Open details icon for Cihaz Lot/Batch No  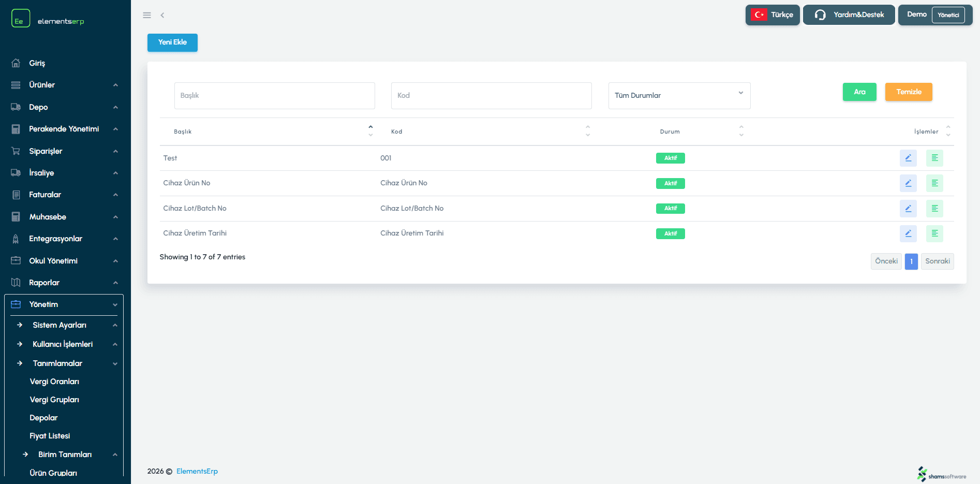934,209
